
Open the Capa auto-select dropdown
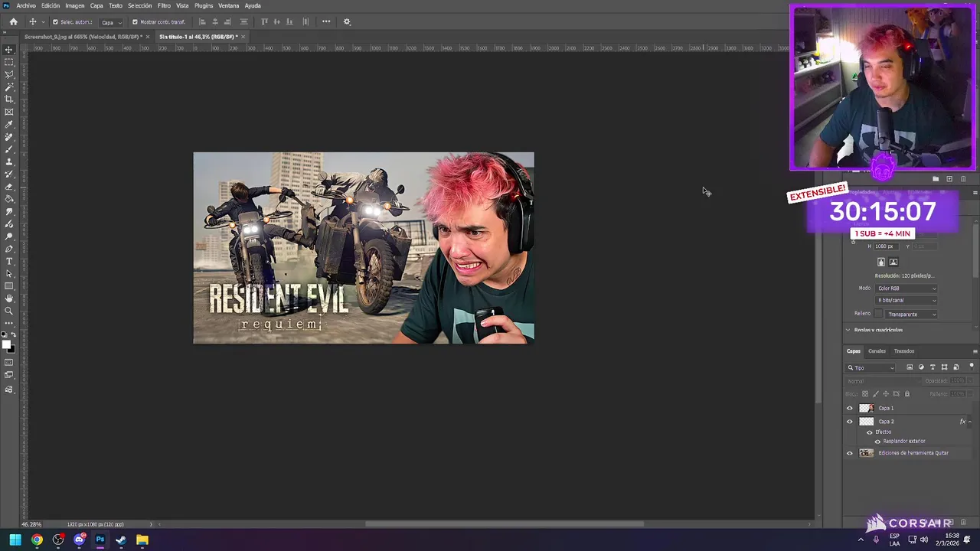(112, 22)
